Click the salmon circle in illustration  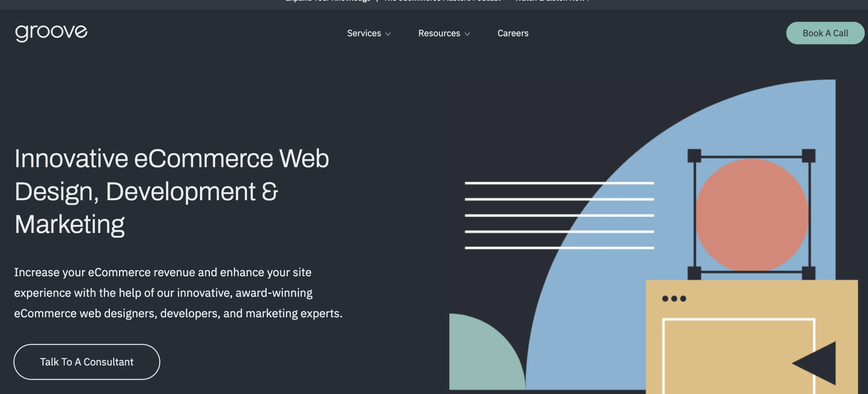752,214
